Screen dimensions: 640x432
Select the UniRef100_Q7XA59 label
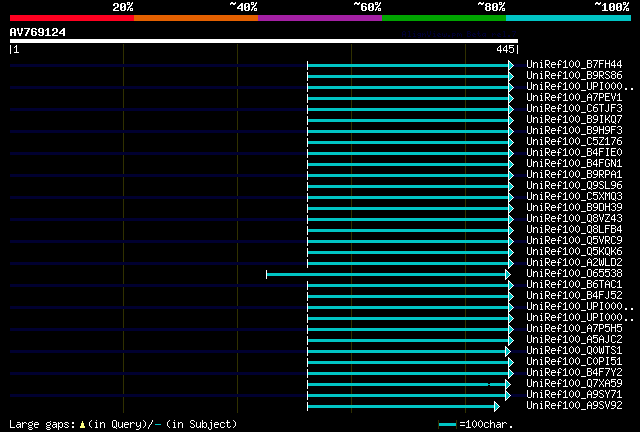click(x=574, y=384)
